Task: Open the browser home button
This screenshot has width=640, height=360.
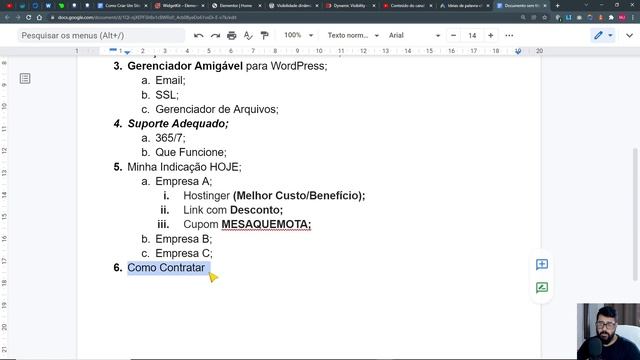Action: click(39, 18)
